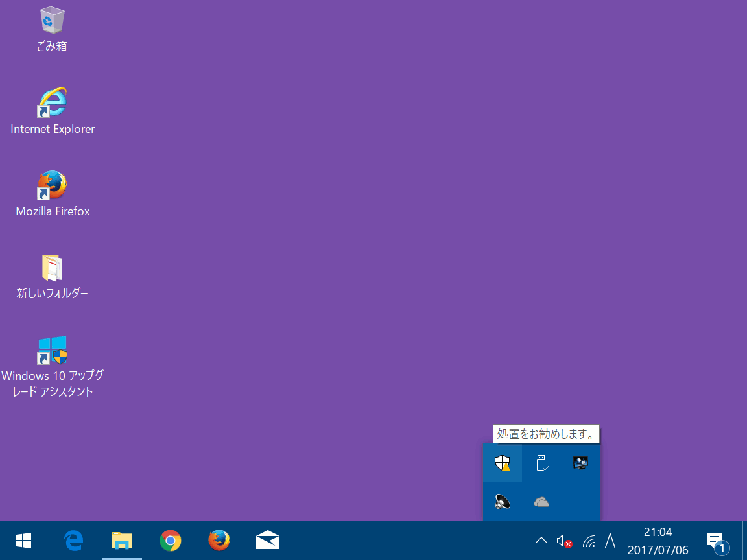Launch Google Chrome from the taskbar

tap(171, 541)
